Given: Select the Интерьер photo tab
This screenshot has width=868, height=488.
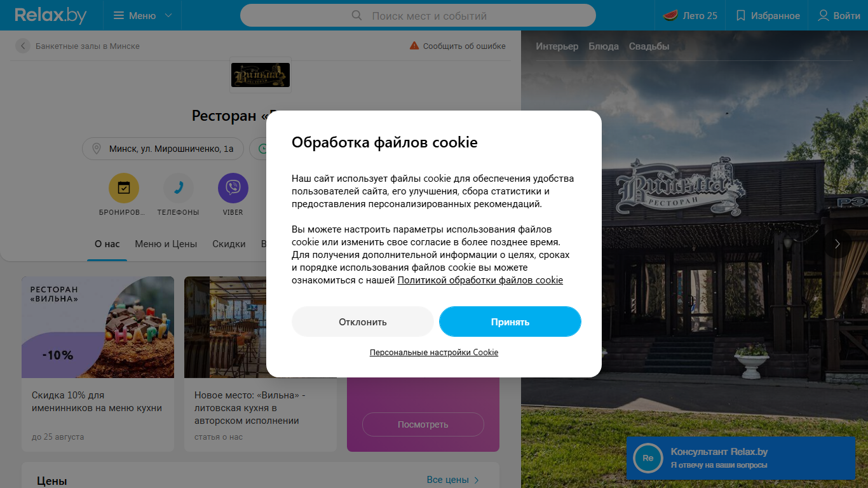Looking at the screenshot, I should tap(557, 46).
